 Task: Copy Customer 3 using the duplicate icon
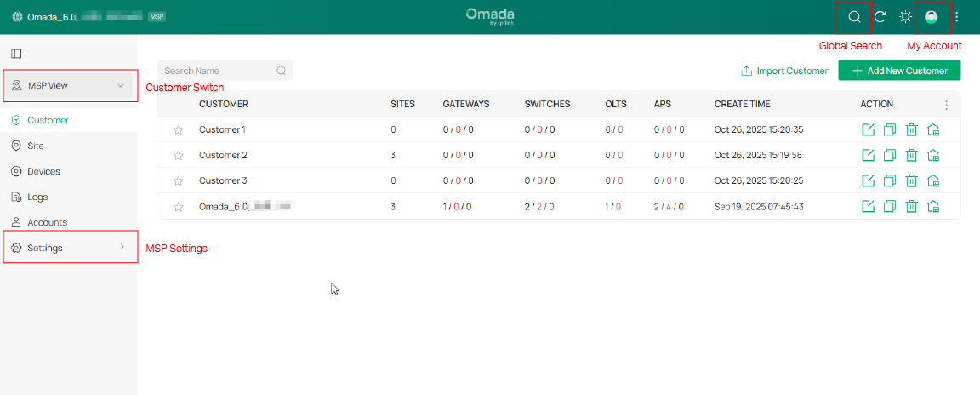(890, 181)
